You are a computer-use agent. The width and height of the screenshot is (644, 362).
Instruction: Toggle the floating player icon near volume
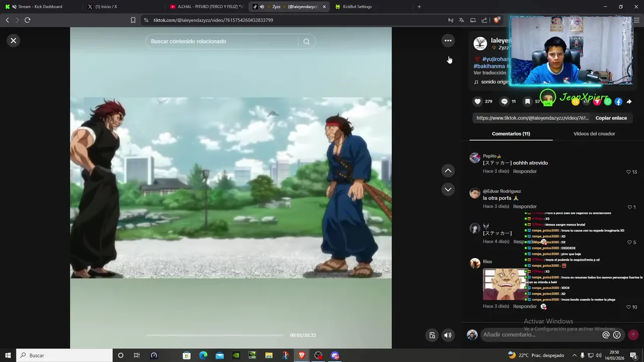click(x=432, y=335)
